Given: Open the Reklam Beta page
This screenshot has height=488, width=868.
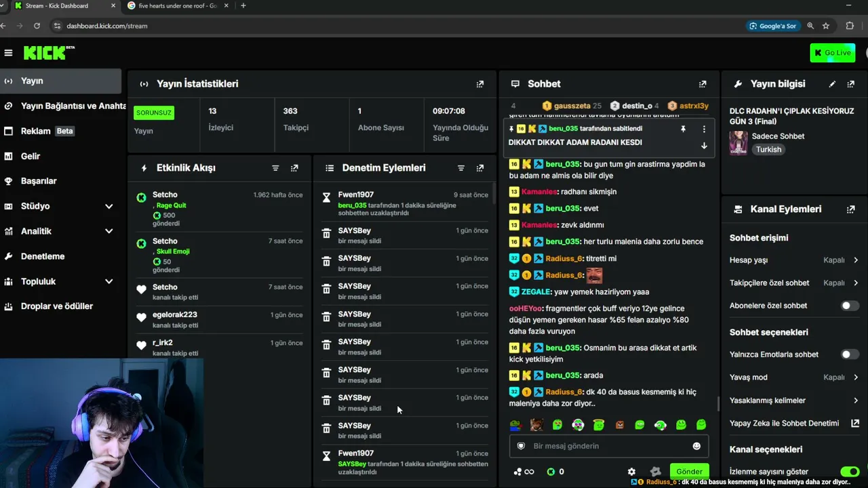Looking at the screenshot, I should point(61,131).
